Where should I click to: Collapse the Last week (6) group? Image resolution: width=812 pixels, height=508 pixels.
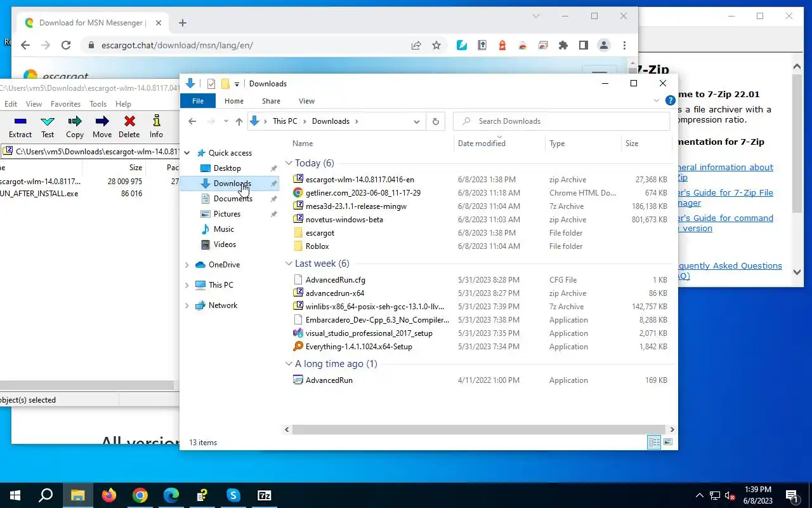pyautogui.click(x=289, y=264)
